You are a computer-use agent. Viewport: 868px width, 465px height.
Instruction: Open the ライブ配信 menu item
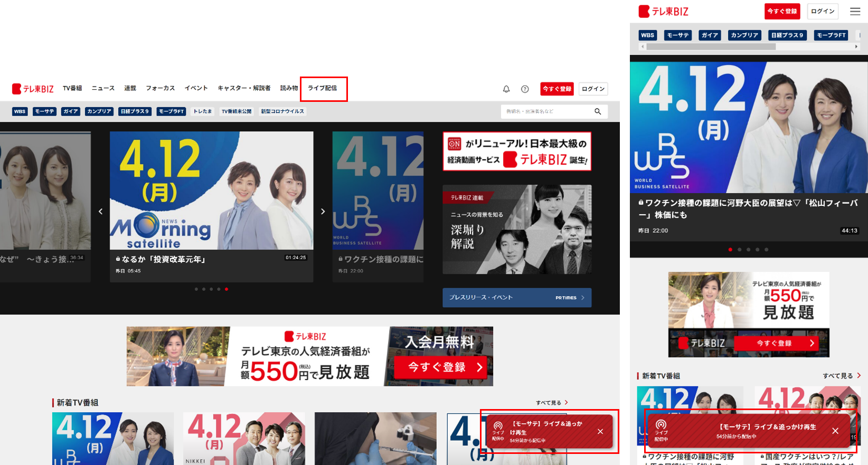(x=323, y=88)
